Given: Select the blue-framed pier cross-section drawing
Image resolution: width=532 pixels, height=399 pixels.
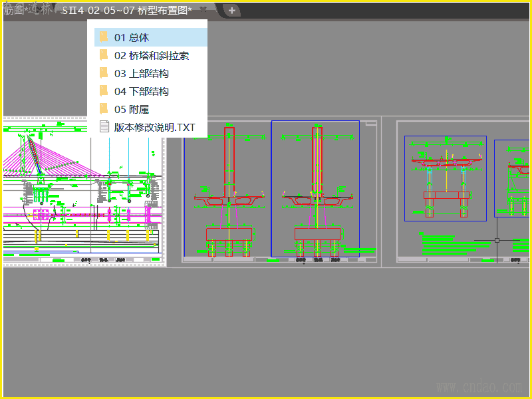Looking at the screenshot, I should (446, 178).
